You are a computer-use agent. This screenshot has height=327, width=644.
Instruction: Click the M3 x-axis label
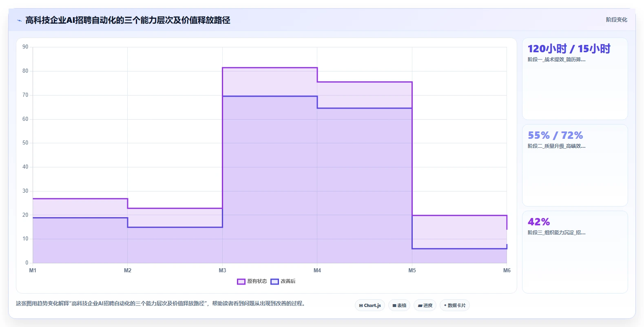(222, 270)
